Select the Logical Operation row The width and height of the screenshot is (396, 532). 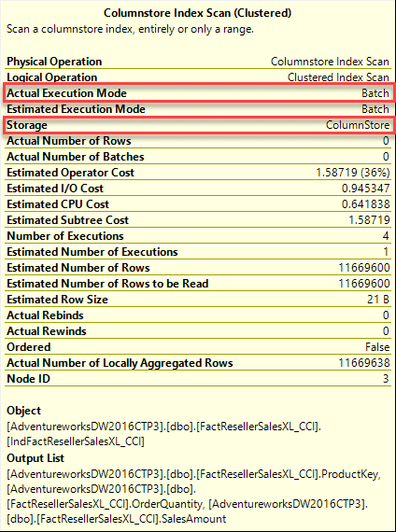click(x=198, y=77)
